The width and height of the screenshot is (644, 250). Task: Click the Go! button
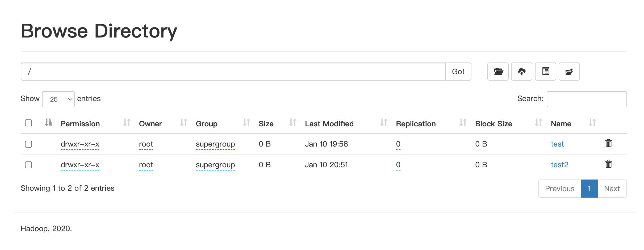pyautogui.click(x=458, y=72)
